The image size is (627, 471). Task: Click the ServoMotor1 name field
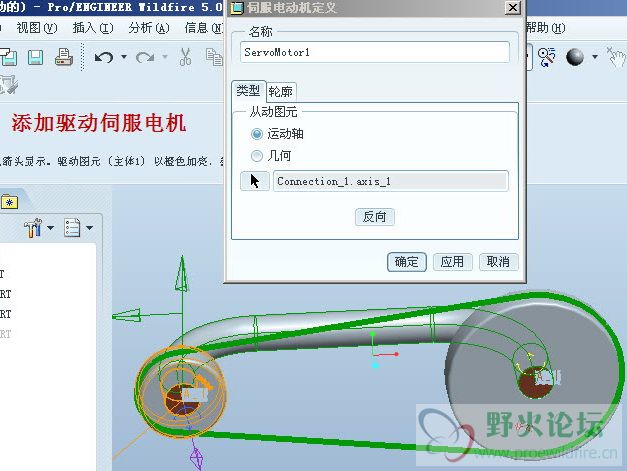click(375, 52)
